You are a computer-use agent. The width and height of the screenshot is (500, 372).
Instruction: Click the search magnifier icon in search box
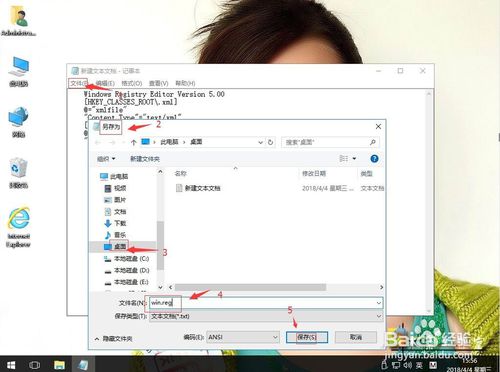tap(373, 142)
